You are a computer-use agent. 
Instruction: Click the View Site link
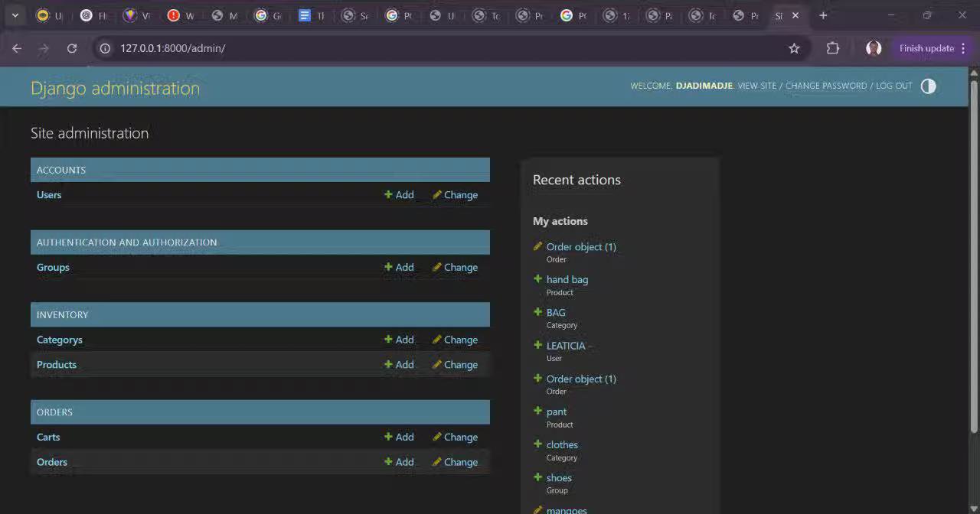tap(757, 86)
